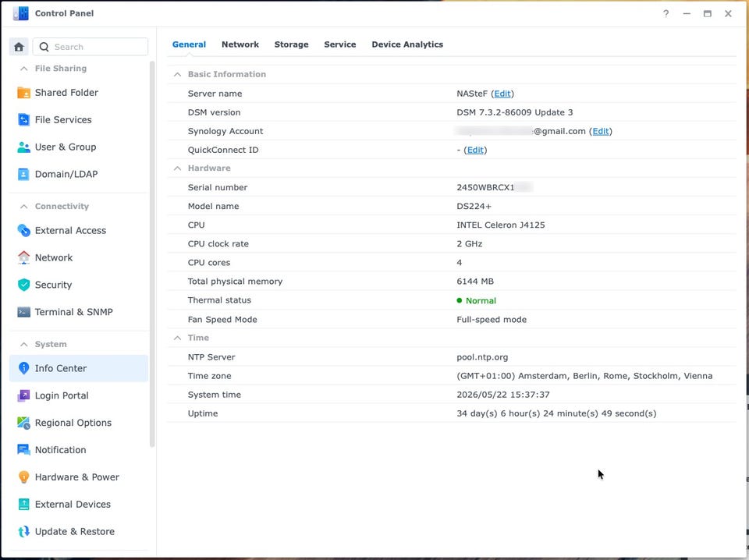
Task: Click the GMT+01:00 time zone value
Action: point(584,376)
